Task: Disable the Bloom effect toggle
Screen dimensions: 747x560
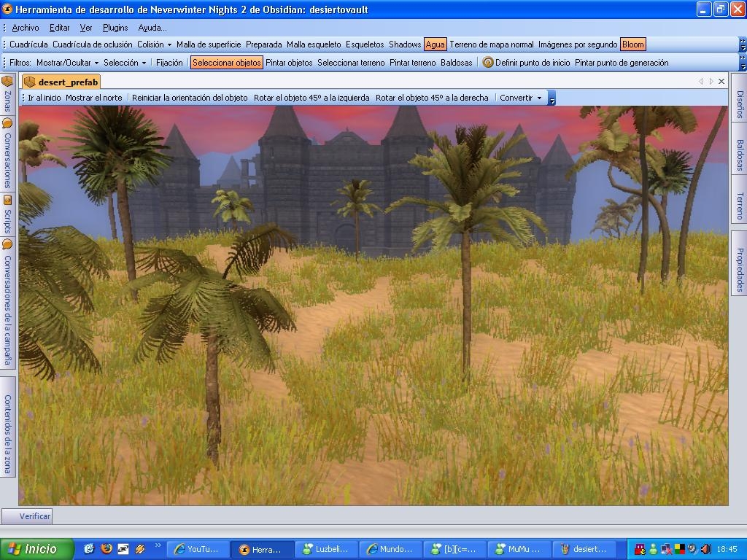Action: 633,44
